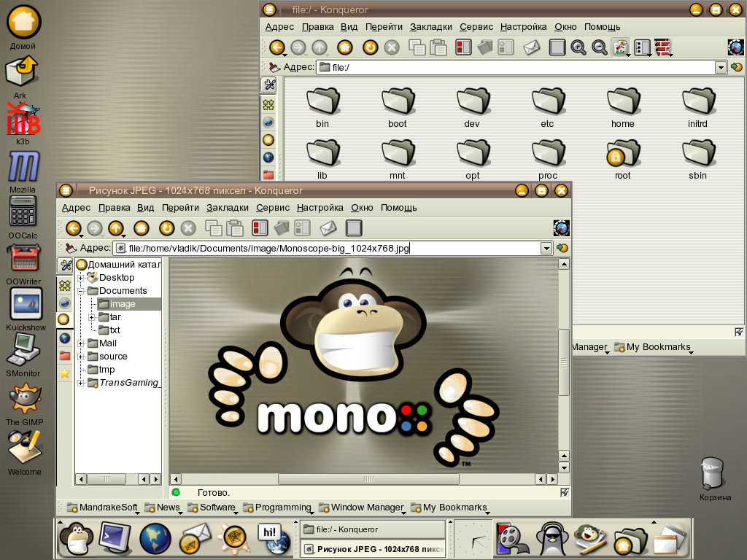Toggle the globe network sidebar tab in JPEG window
The image size is (747, 560).
64,338
